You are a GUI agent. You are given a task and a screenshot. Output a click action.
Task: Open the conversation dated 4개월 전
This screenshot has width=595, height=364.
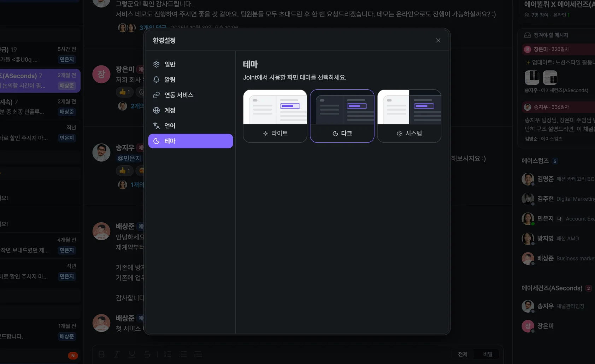pos(40,245)
